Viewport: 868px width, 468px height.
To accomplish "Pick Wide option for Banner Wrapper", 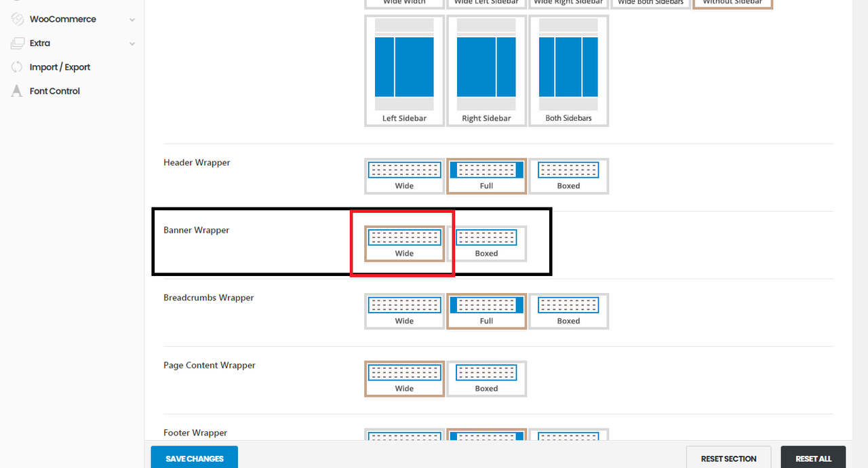I will coord(404,243).
